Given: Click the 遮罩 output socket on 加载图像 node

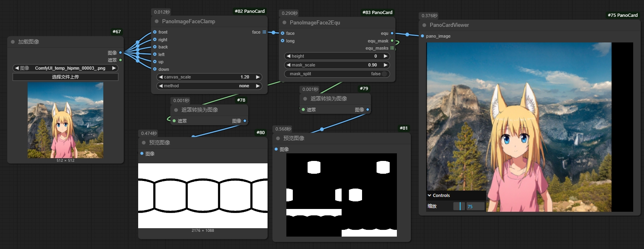Looking at the screenshot, I should pos(120,60).
